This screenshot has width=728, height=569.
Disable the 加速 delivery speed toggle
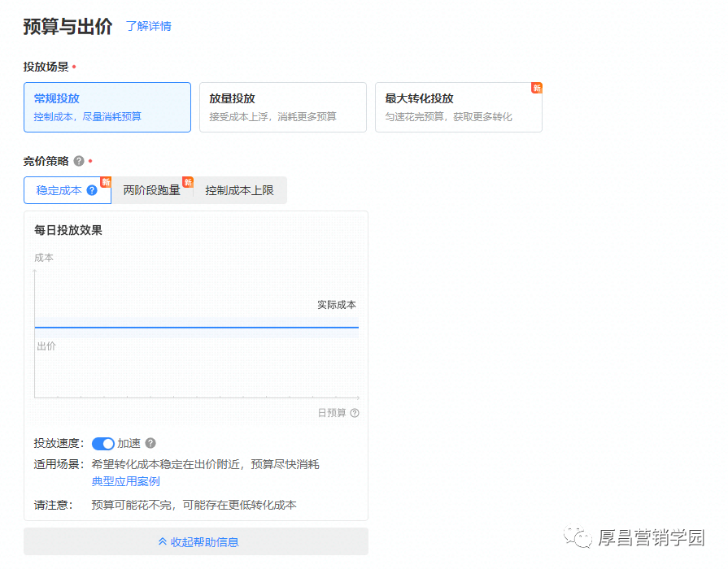point(102,444)
